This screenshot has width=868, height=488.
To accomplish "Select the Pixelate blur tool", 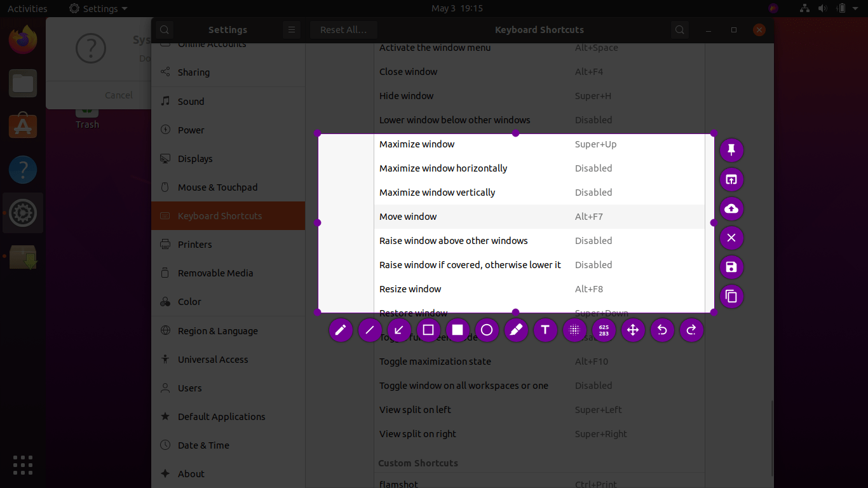I will coord(574,330).
